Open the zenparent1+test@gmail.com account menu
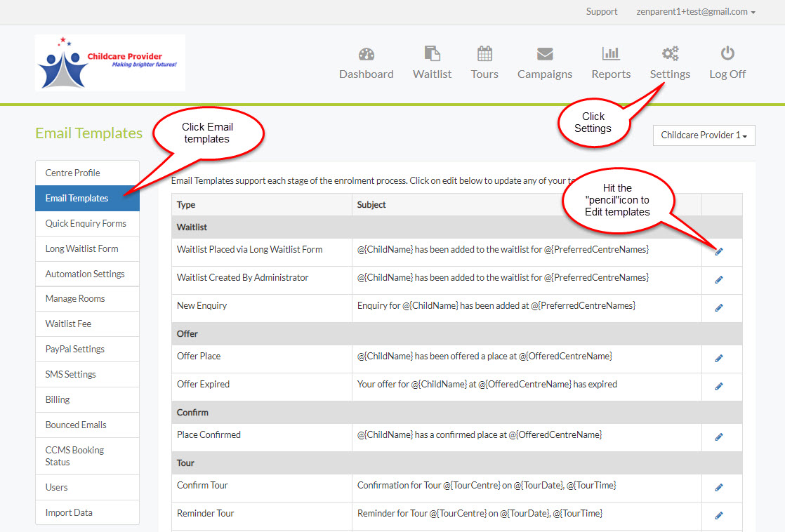 pyautogui.click(x=695, y=12)
